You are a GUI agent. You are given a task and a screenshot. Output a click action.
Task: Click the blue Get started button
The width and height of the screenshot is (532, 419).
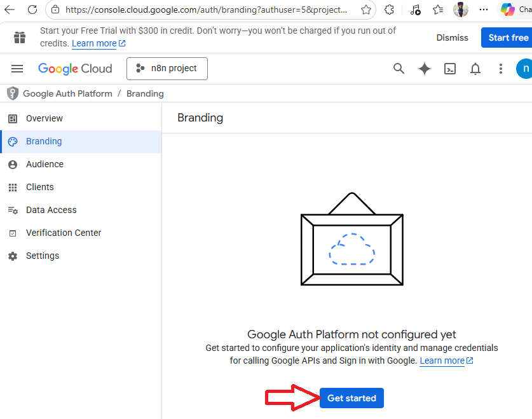coord(351,398)
